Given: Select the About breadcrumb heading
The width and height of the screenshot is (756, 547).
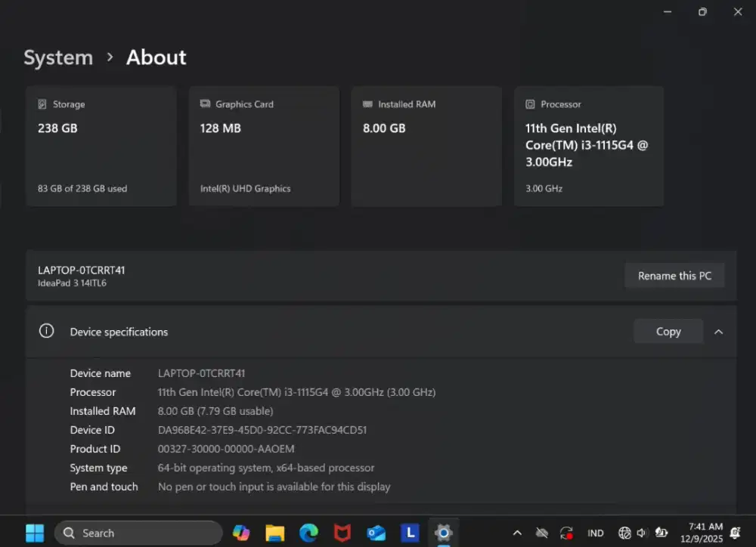Looking at the screenshot, I should tap(156, 57).
